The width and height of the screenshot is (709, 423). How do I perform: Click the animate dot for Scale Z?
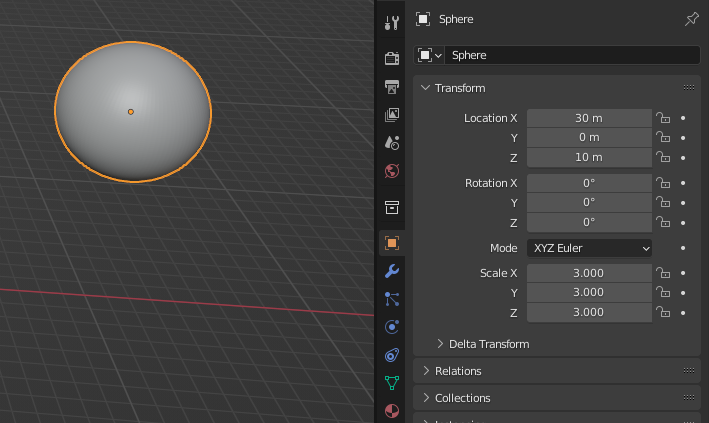pyautogui.click(x=683, y=313)
